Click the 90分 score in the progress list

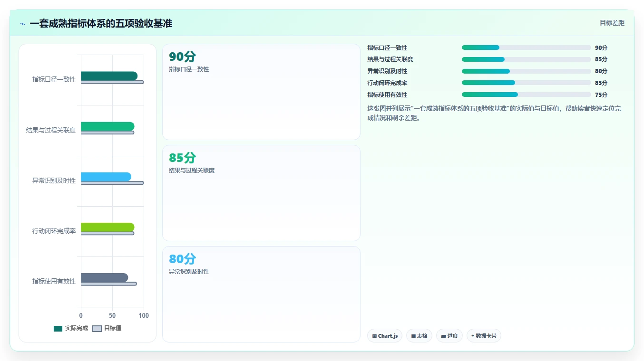pos(601,48)
